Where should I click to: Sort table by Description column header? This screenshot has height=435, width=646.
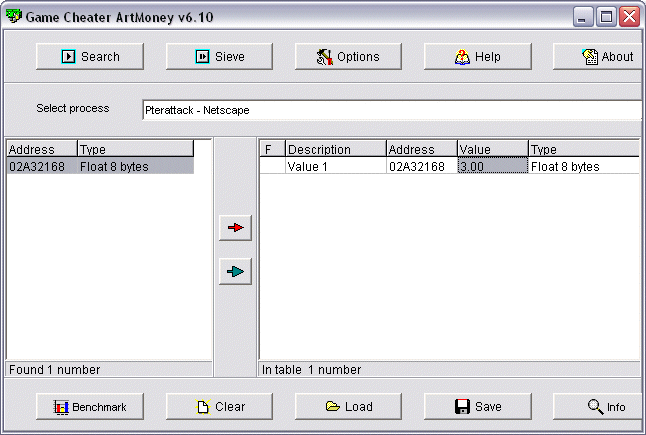click(x=335, y=150)
